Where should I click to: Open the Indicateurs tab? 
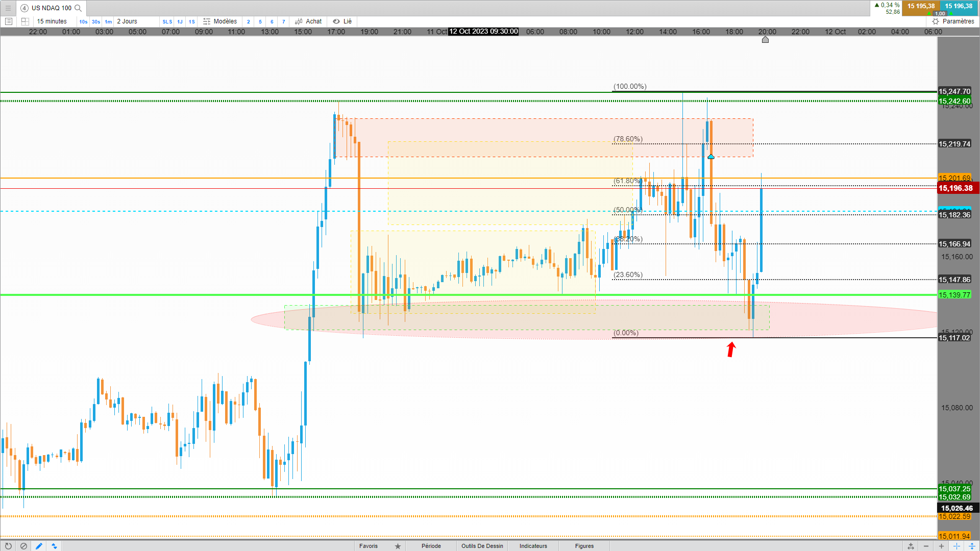533,546
